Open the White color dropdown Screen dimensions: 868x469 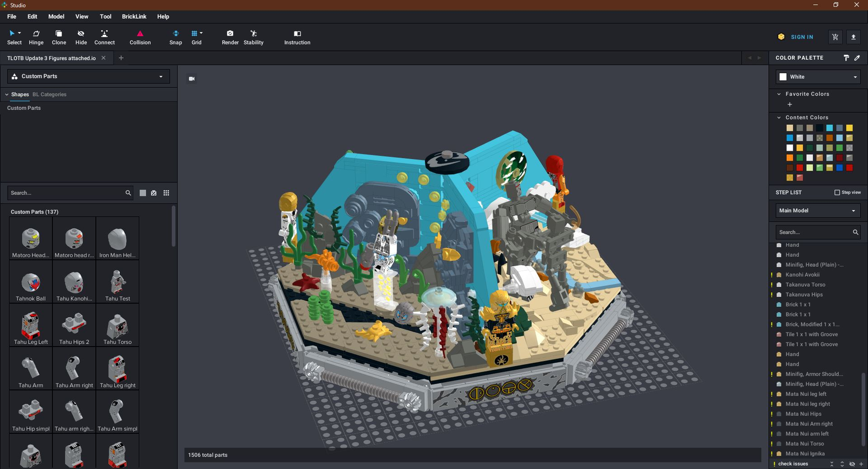(818, 77)
